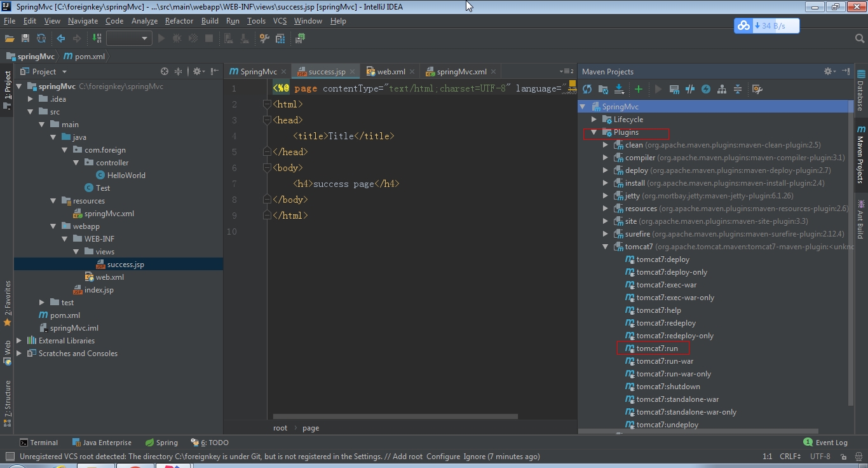Toggle the Ant Build side panel
Viewport: 868px width, 468px height.
[x=861, y=219]
